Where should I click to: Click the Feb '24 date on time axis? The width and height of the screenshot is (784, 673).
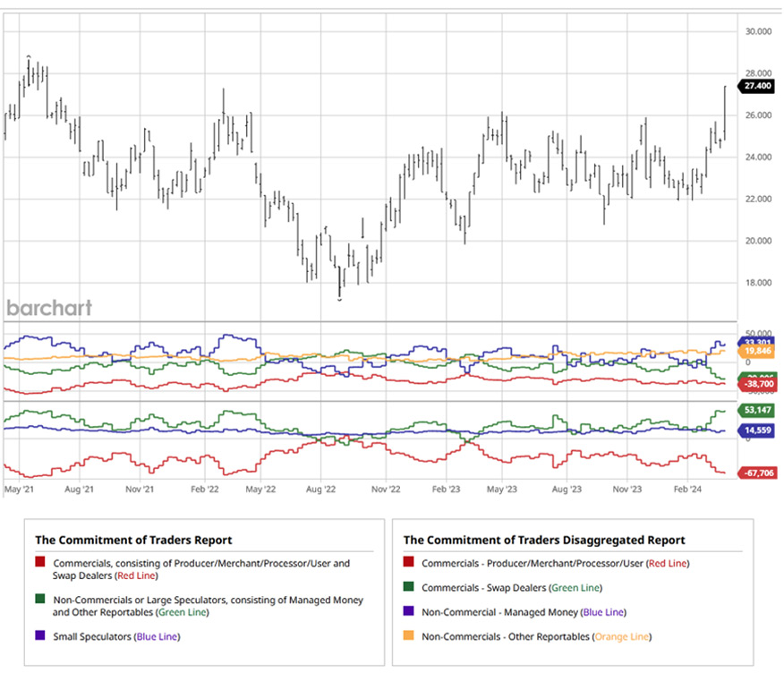(686, 490)
